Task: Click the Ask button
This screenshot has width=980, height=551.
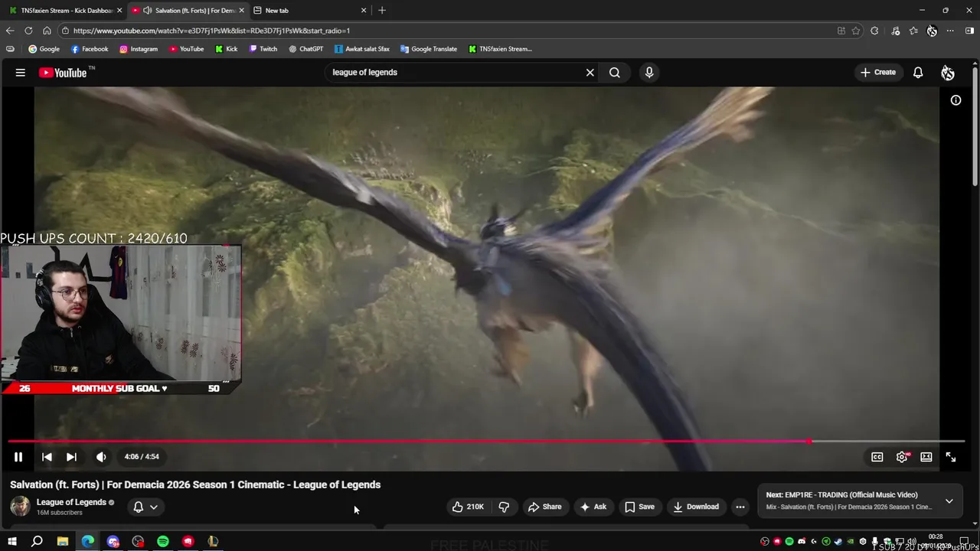Action: pyautogui.click(x=593, y=507)
